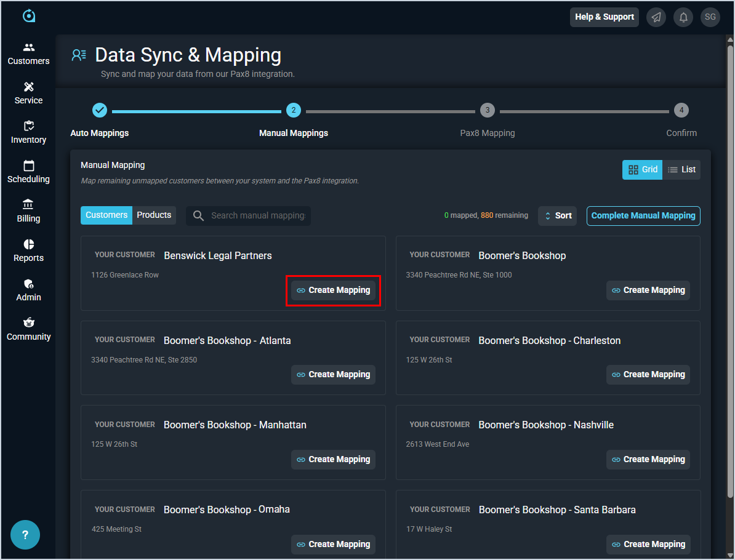
Task: Open the Scheduling calendar icon
Action: tap(28, 166)
